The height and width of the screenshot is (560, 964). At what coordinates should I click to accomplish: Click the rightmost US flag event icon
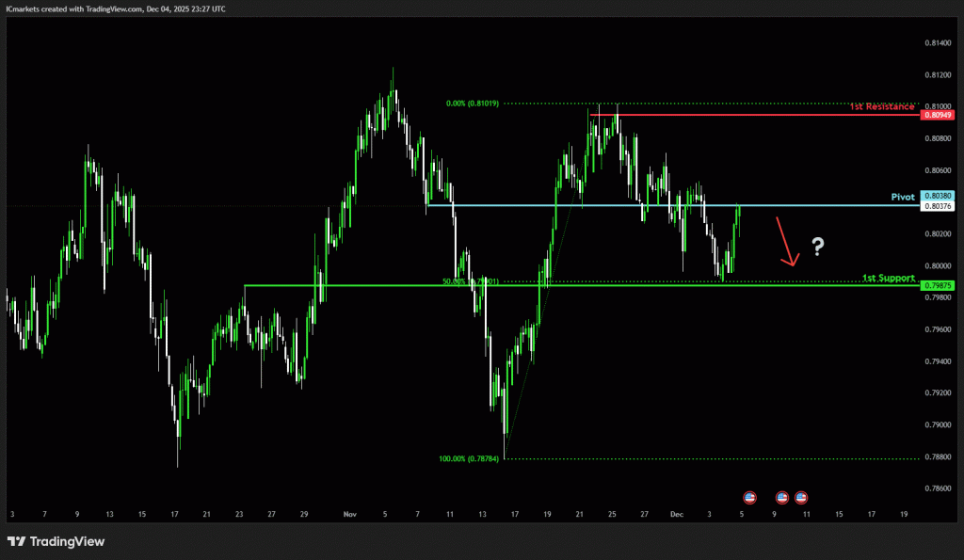801,497
